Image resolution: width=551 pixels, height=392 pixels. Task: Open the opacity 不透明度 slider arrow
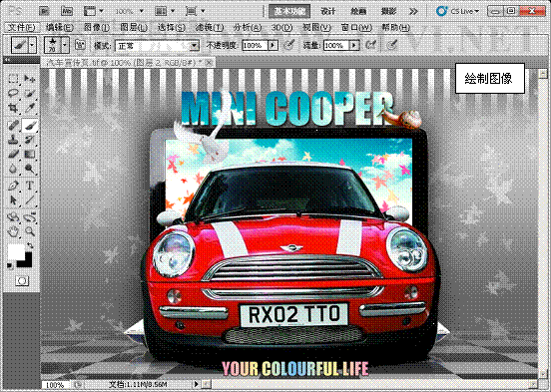pos(273,45)
